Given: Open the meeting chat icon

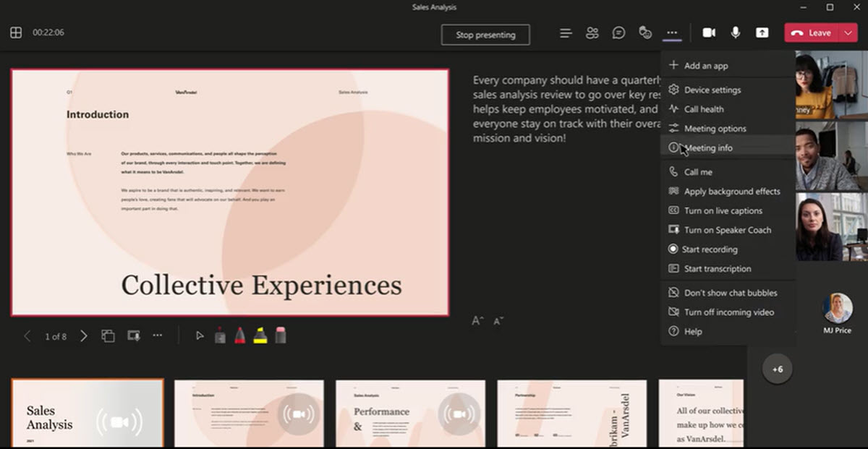Looking at the screenshot, I should coord(618,33).
